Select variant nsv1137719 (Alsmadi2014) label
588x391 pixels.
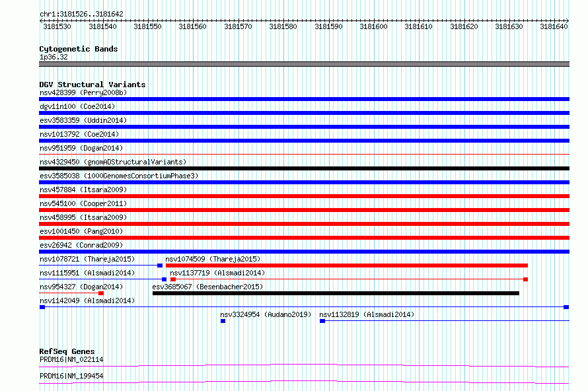point(217,273)
